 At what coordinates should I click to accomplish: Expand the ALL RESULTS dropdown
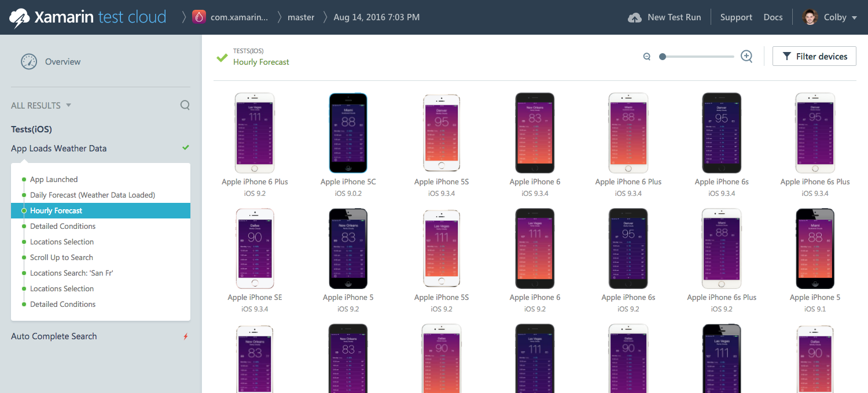click(x=41, y=106)
